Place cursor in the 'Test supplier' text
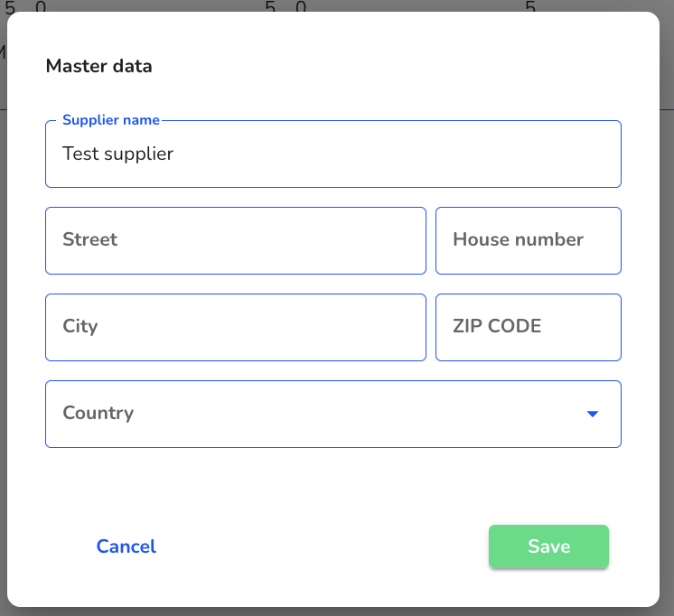The image size is (674, 616). [117, 154]
